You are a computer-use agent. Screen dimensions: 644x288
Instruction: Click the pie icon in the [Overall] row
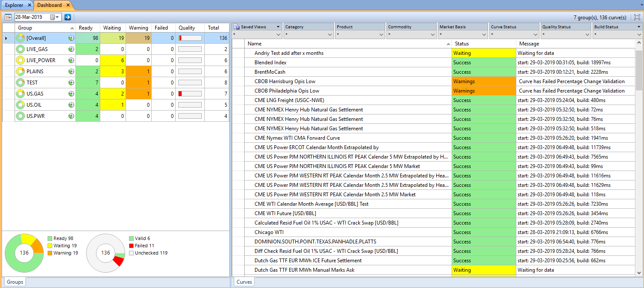click(71, 38)
